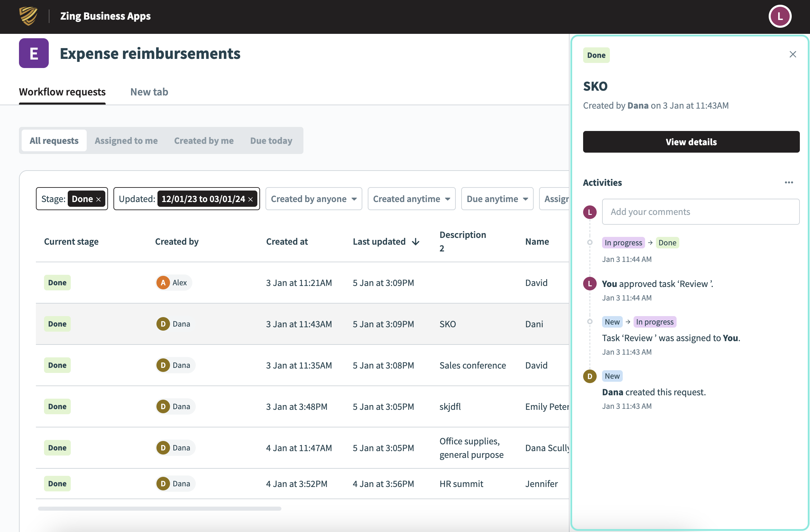Image resolution: width=810 pixels, height=532 pixels.
Task: Open the user profile avatar L
Action: (x=780, y=16)
